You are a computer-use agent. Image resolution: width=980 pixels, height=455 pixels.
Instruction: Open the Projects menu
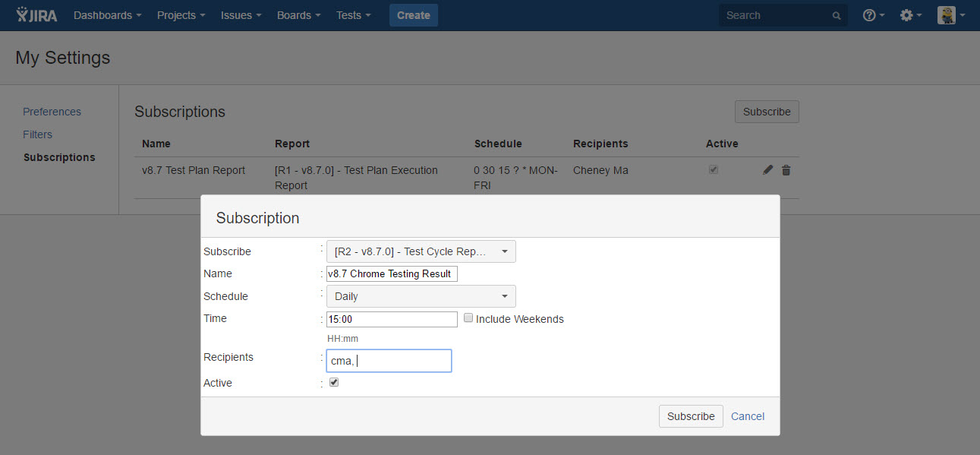pyautogui.click(x=181, y=15)
